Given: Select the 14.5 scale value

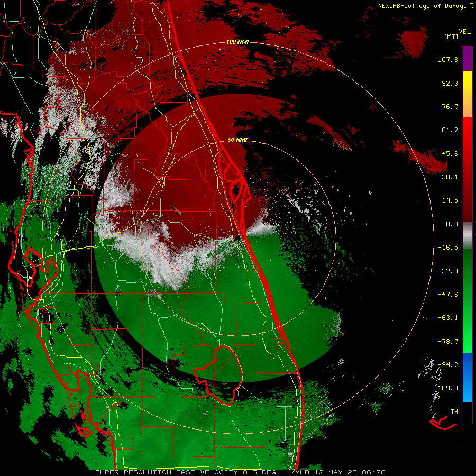Looking at the screenshot, I should pos(450,200).
